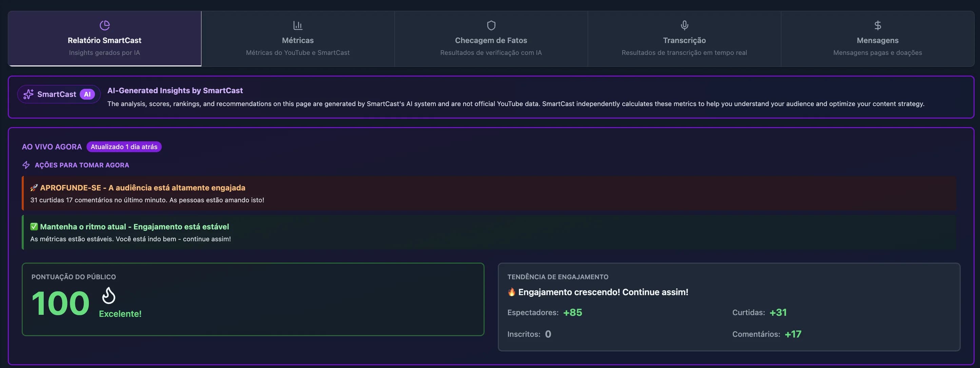Click the flame icon beside the audience score
This screenshot has height=368, width=980.
click(109, 297)
